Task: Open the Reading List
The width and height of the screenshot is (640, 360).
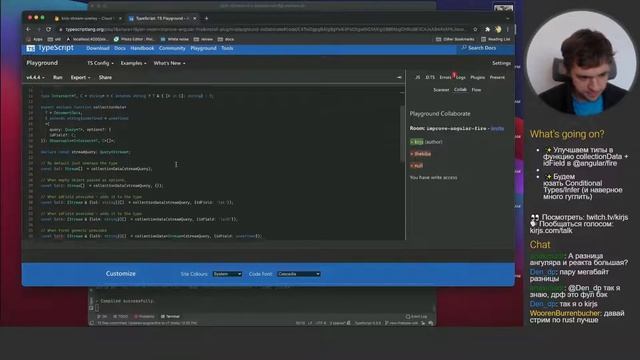Action: pos(496,39)
